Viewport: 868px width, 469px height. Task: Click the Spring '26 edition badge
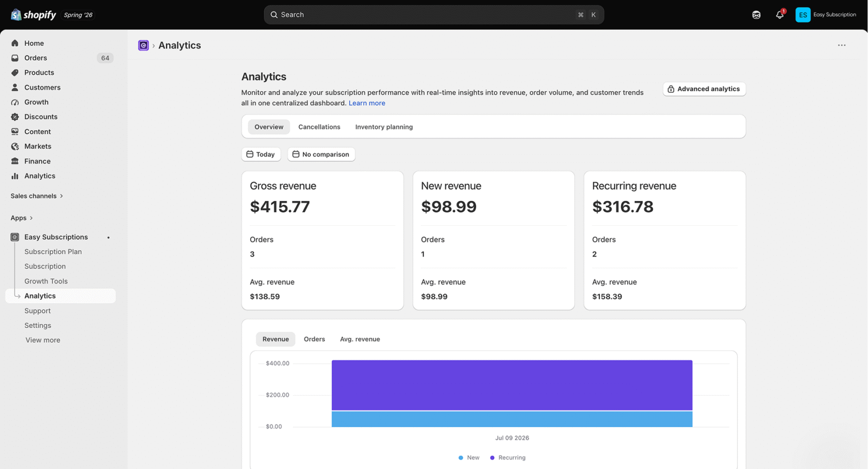(x=78, y=15)
